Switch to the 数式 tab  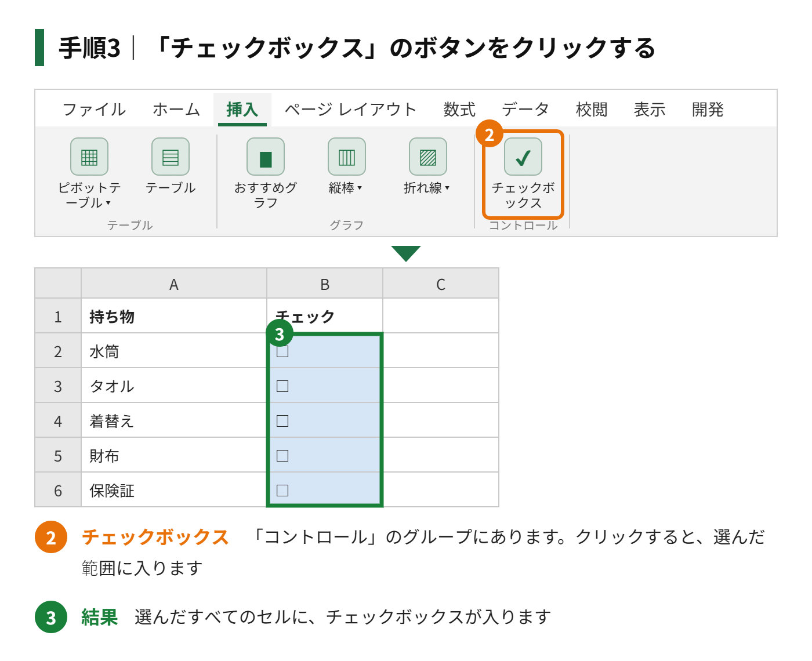[459, 110]
